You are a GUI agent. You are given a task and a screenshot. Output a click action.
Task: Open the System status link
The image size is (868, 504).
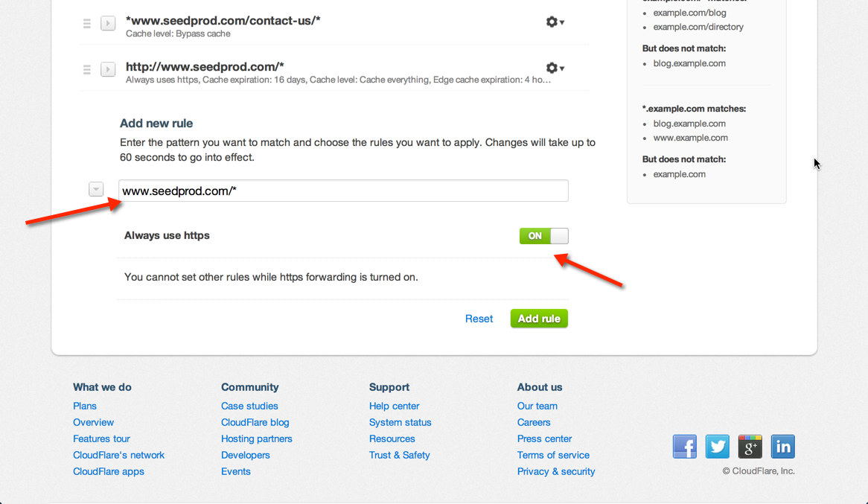pos(401,422)
